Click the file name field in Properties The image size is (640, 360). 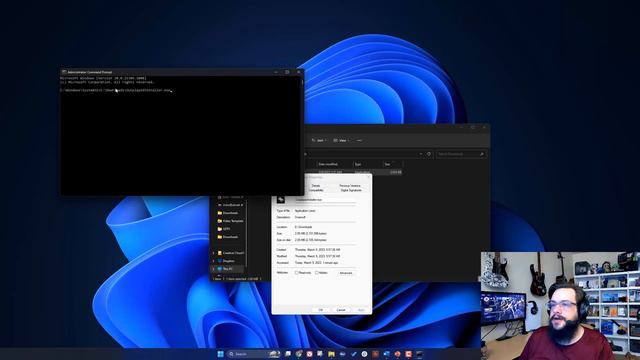pyautogui.click(x=325, y=200)
